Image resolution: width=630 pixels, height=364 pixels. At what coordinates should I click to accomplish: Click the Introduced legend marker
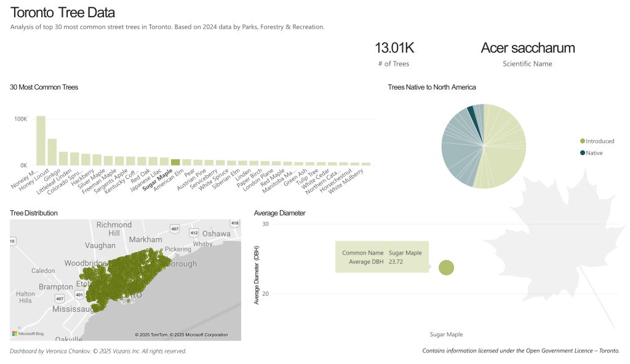pos(582,141)
